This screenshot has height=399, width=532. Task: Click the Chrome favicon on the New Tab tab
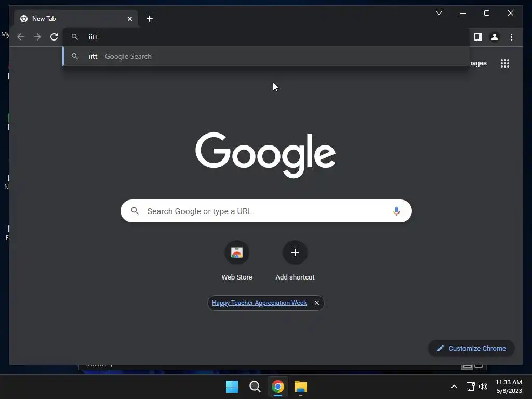tap(24, 19)
